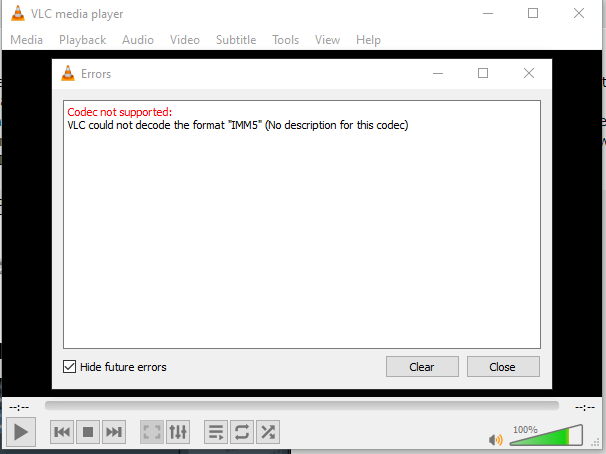Clear the error messages list
Viewport: 606px width, 454px height.
[x=422, y=366]
